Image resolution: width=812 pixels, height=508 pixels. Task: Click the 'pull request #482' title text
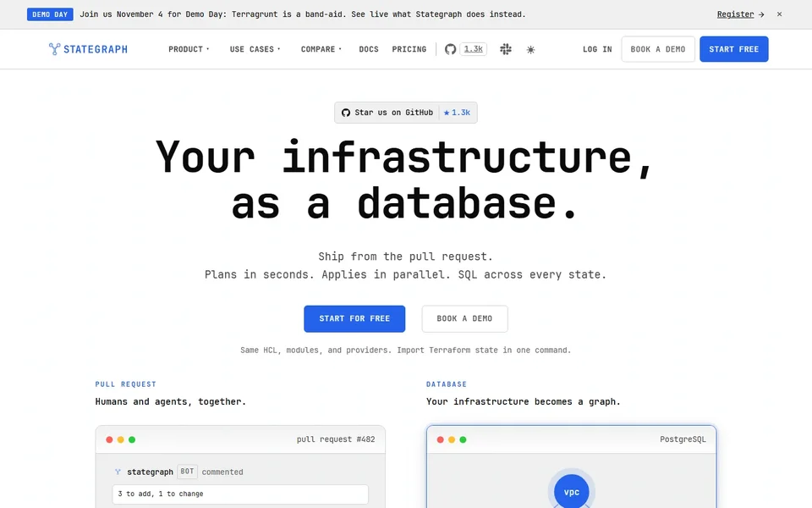click(336, 439)
